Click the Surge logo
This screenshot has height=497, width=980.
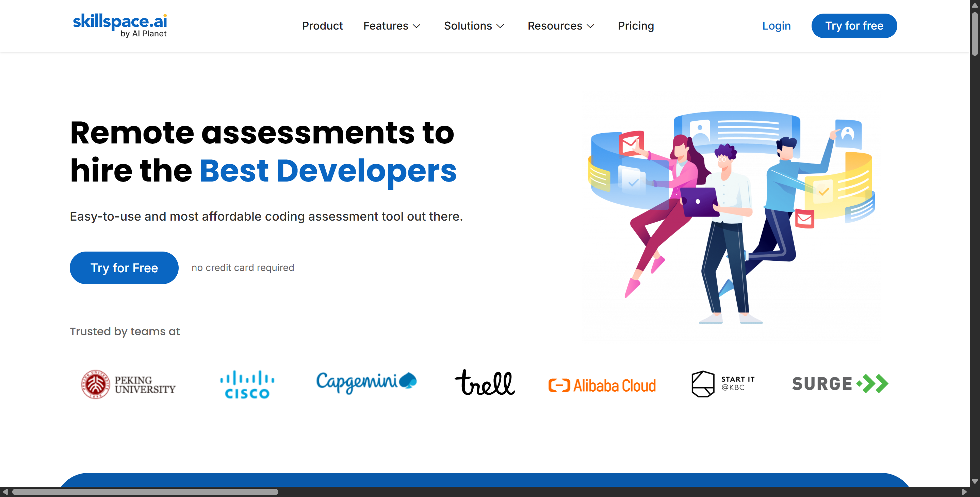coord(840,383)
